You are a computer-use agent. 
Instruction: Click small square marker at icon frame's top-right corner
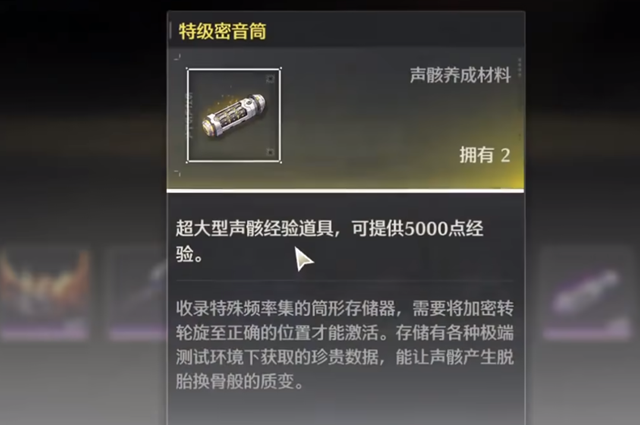[x=270, y=78]
